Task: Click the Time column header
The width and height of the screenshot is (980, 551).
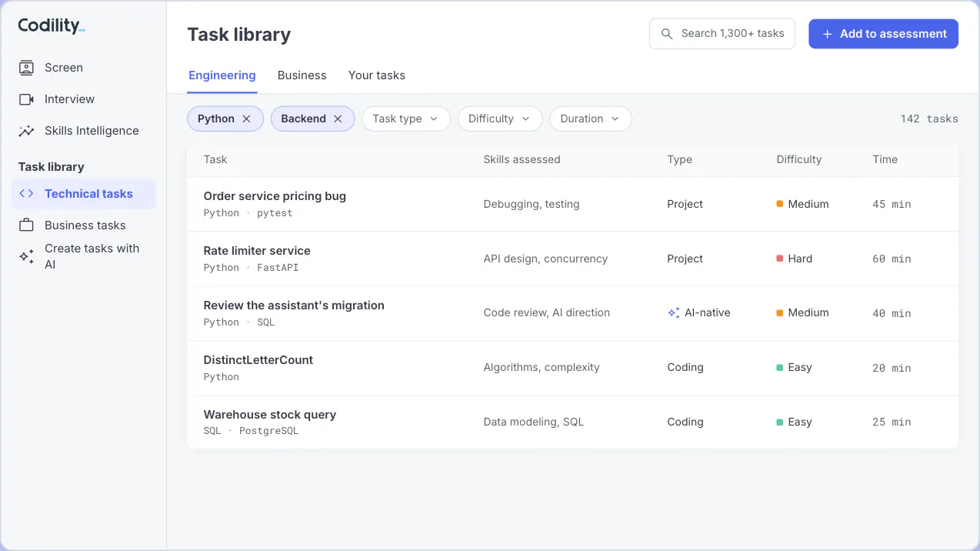Action: pyautogui.click(x=885, y=159)
